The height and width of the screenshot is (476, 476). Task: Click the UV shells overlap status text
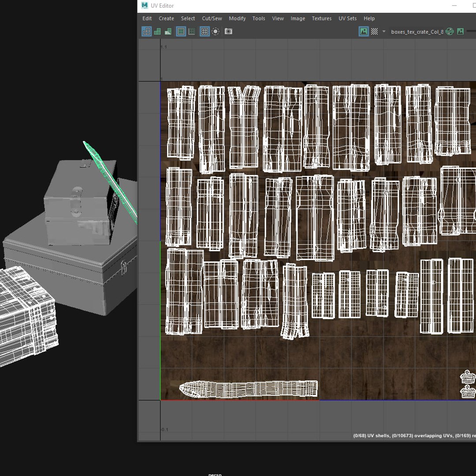click(414, 435)
